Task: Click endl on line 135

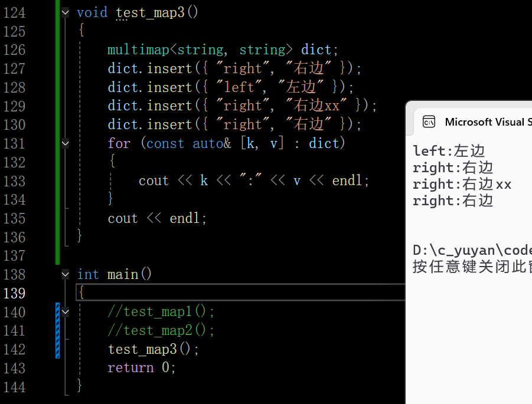Action: pos(185,218)
